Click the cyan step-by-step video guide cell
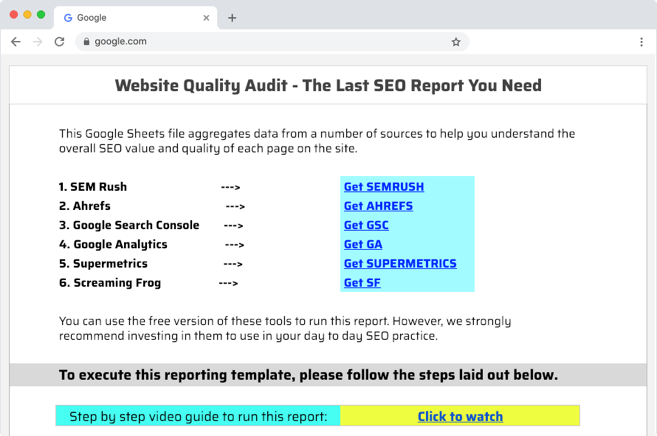The image size is (657, 436). (198, 416)
